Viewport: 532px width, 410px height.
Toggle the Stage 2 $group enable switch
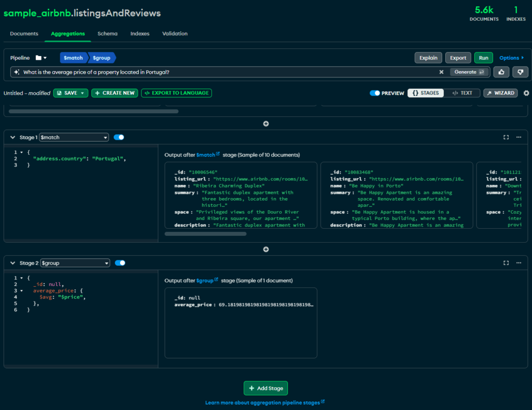120,263
